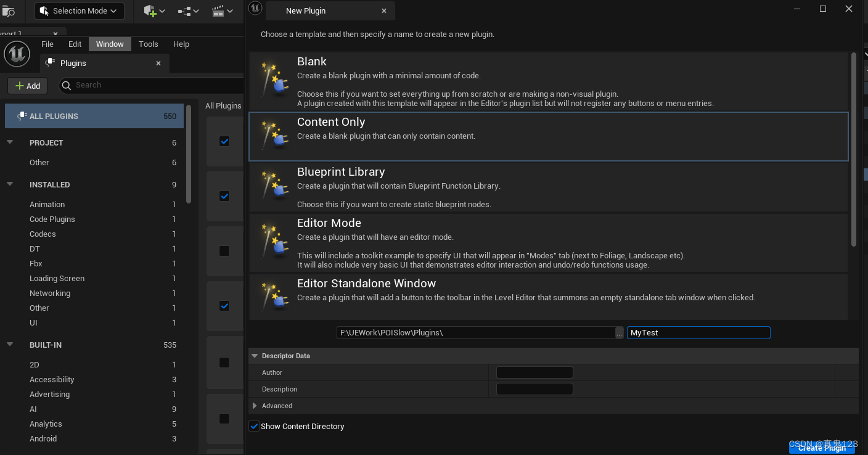Click the plugin path field
868x455 pixels.
(476, 333)
